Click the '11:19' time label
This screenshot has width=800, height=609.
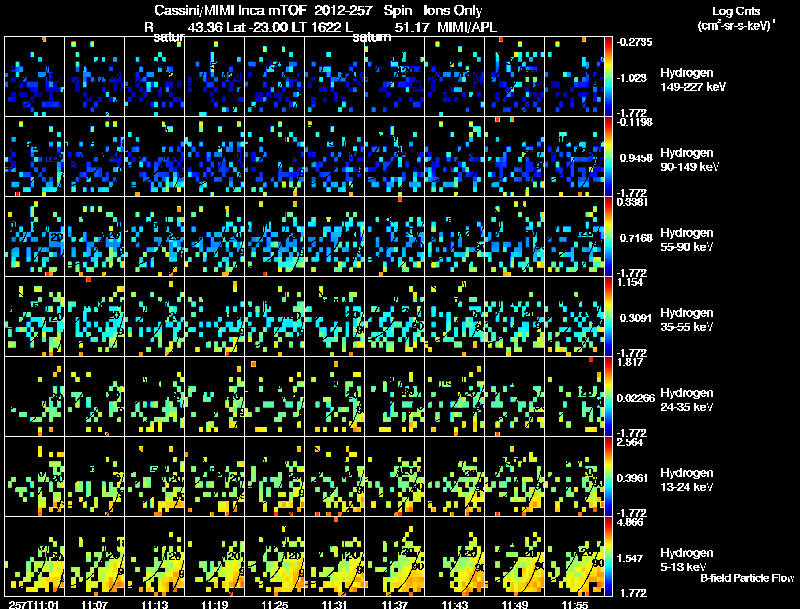click(x=214, y=604)
